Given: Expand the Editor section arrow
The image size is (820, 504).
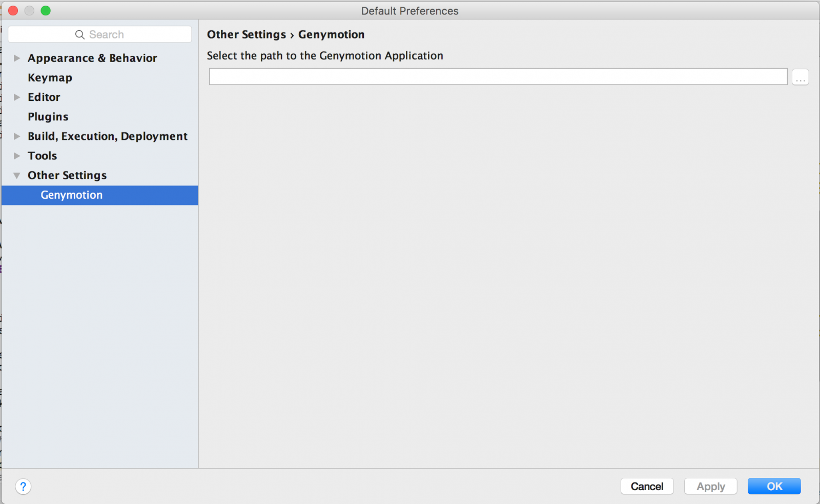Looking at the screenshot, I should pyautogui.click(x=17, y=97).
